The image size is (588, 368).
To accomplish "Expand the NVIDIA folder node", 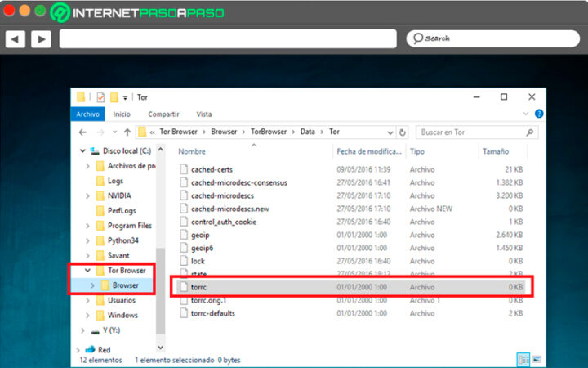I will pyautogui.click(x=87, y=196).
